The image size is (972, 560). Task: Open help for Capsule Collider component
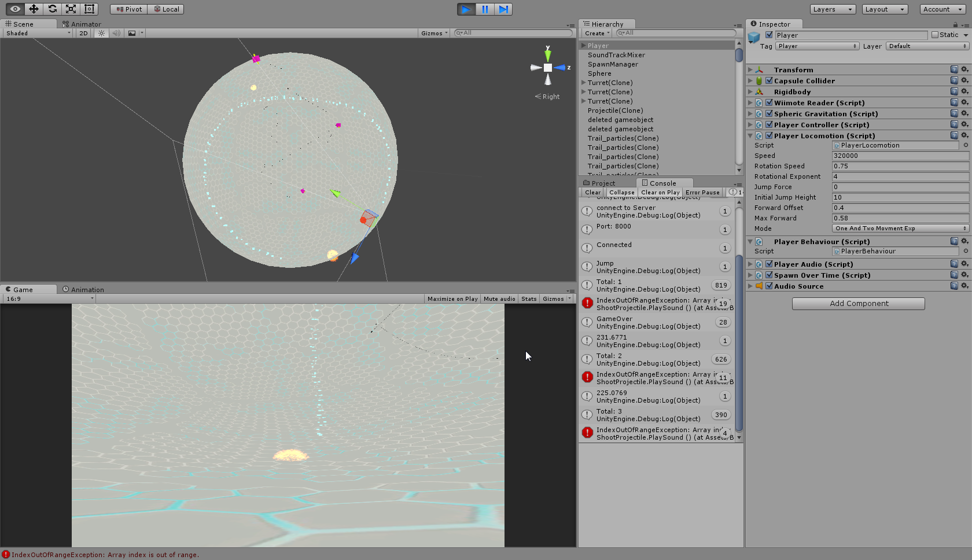[954, 80]
